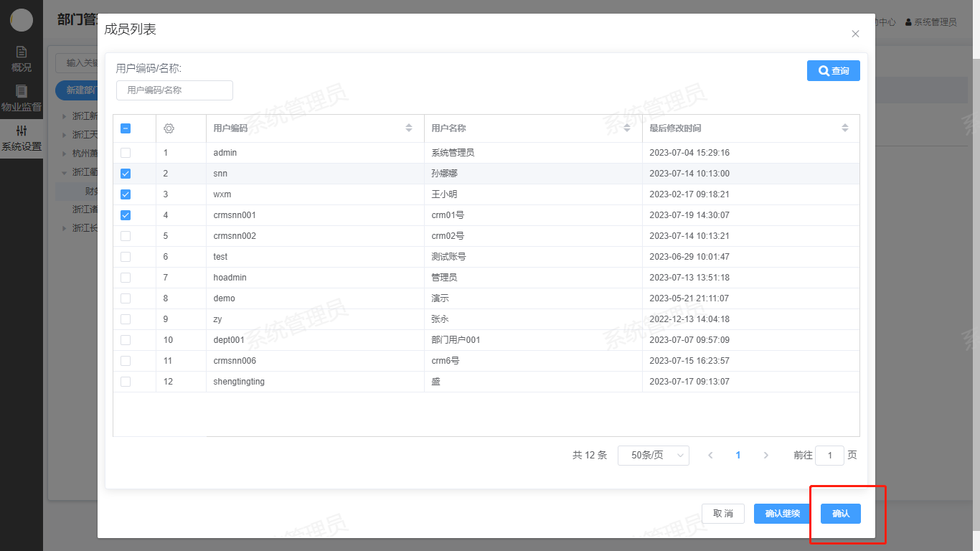The width and height of the screenshot is (980, 551).
Task: Check the demo row checkbox
Action: (126, 298)
